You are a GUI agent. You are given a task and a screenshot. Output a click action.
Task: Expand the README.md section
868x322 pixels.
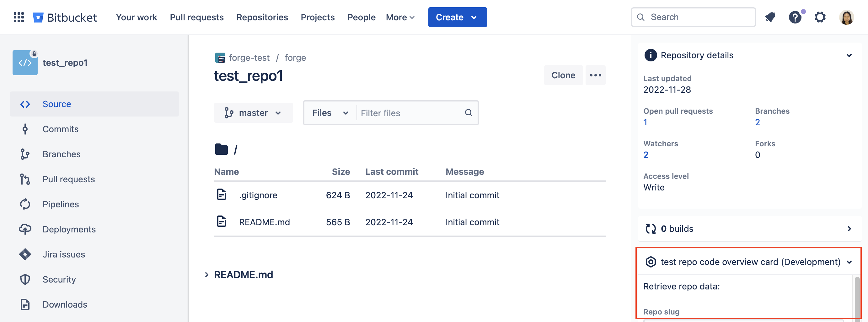click(x=206, y=275)
